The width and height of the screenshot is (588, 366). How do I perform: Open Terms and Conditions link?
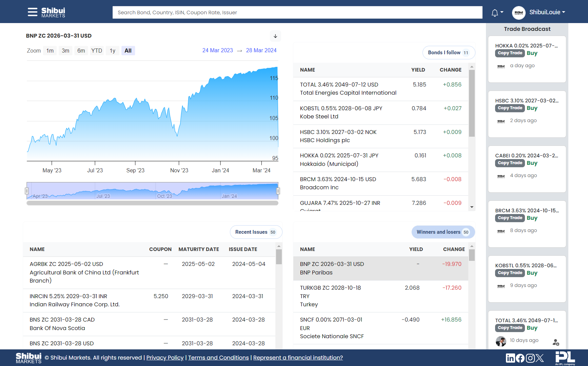tap(218, 358)
